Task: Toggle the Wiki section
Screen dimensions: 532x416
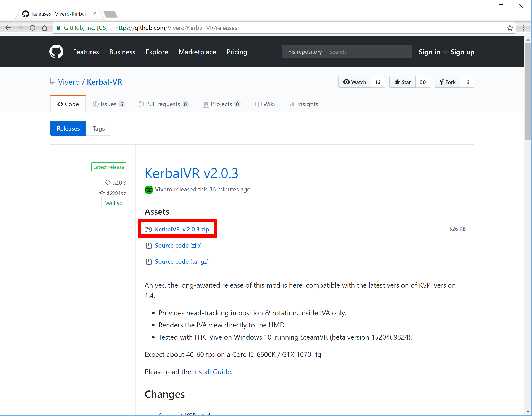Action: 265,104
